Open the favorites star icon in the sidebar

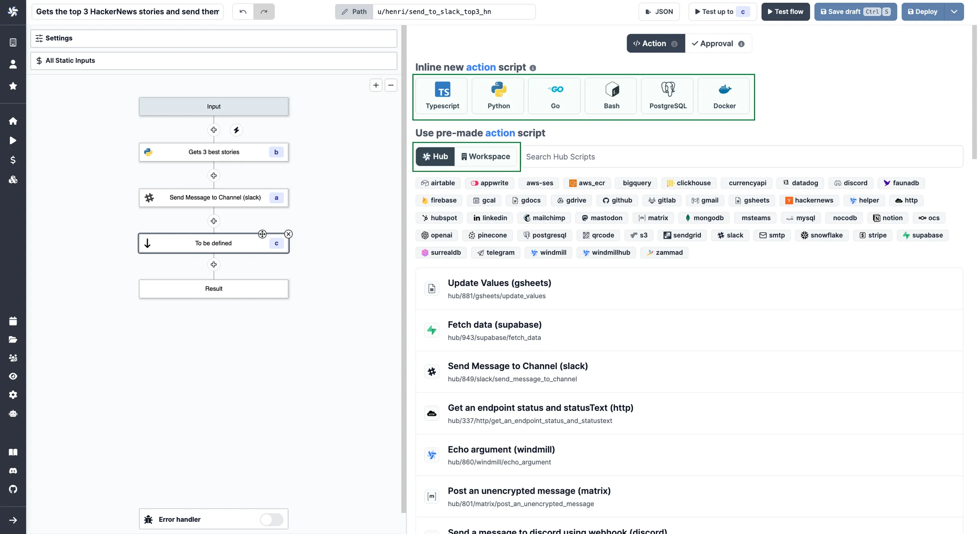(x=13, y=86)
